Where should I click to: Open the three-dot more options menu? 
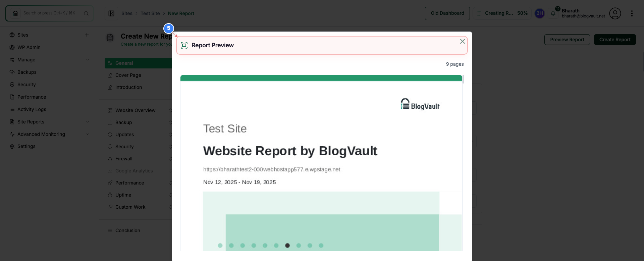point(632,13)
